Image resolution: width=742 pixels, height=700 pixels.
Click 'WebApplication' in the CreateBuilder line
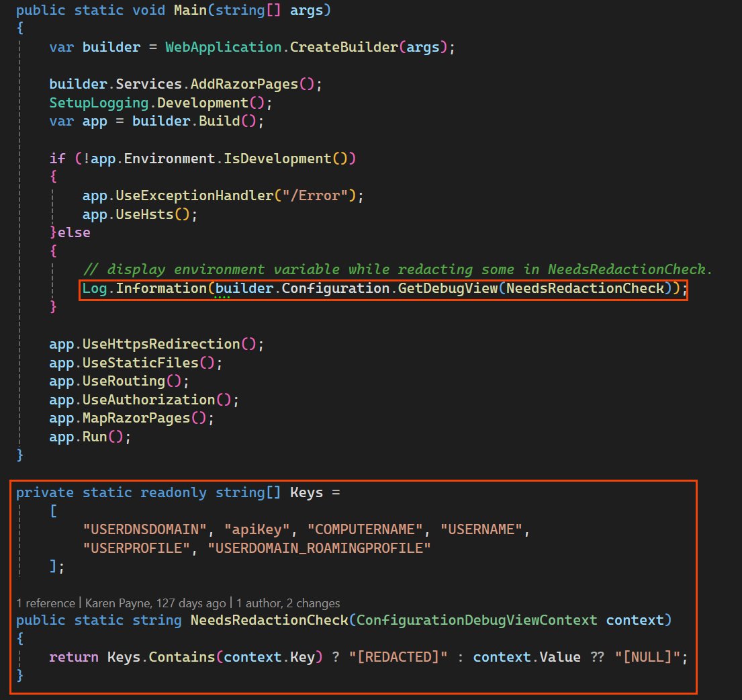pos(224,47)
